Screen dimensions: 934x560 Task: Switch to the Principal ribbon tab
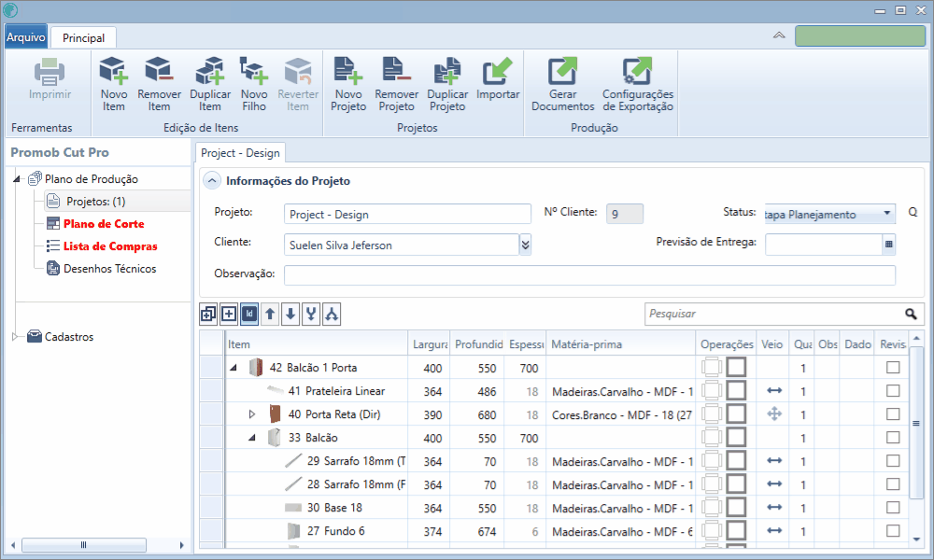83,37
